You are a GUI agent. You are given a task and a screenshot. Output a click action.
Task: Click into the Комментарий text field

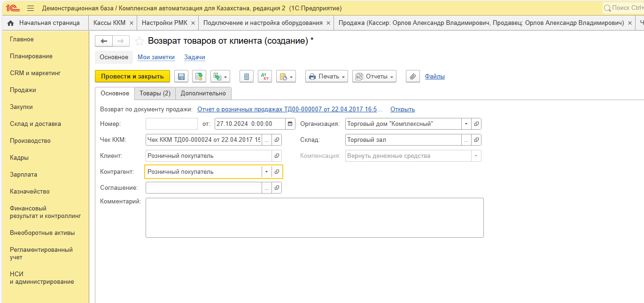(314, 218)
